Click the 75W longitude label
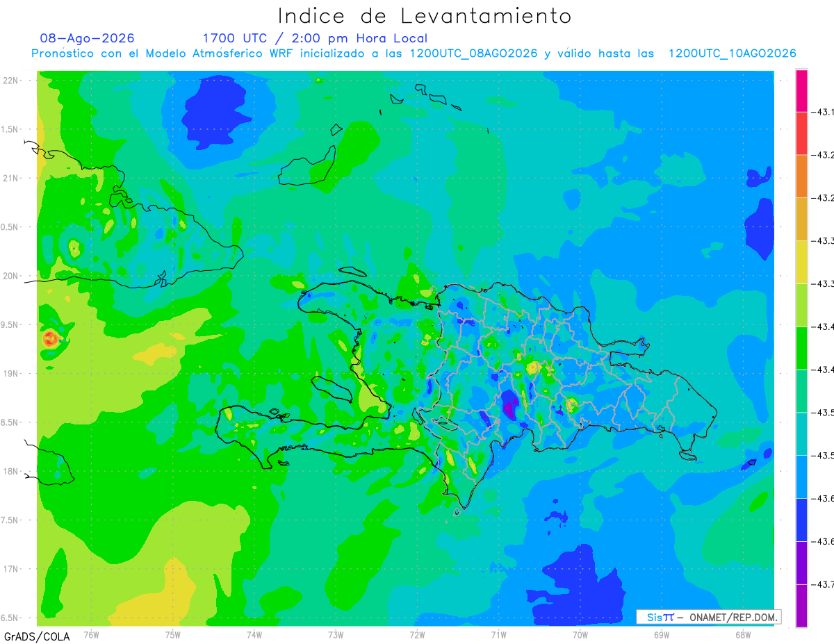Viewport: 834px width, 644px height. point(172,634)
